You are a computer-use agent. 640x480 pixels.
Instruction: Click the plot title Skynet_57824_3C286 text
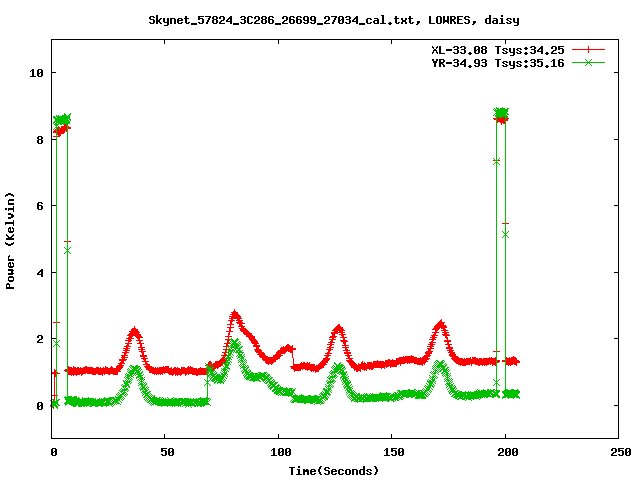334,20
